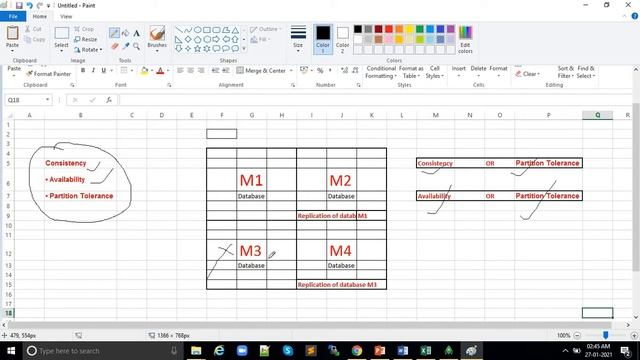Select the Eraser tool
Image resolution: width=640 pixels, height=360 pixels.
tap(114, 46)
